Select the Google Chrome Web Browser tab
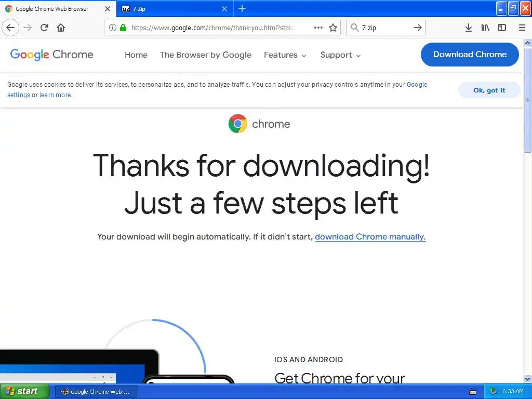This screenshot has width=532, height=399. (58, 9)
